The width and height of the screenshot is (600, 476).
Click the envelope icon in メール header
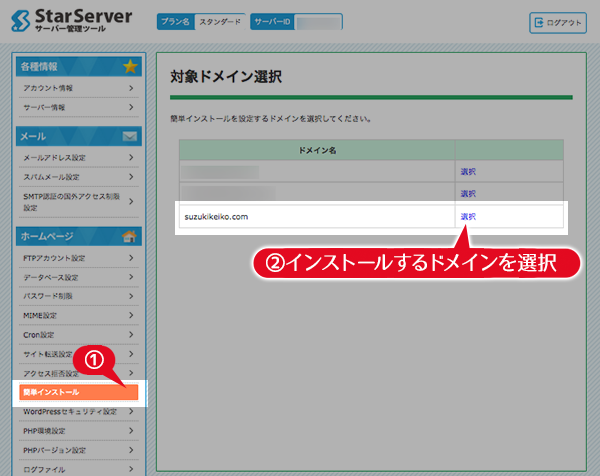coord(130,136)
